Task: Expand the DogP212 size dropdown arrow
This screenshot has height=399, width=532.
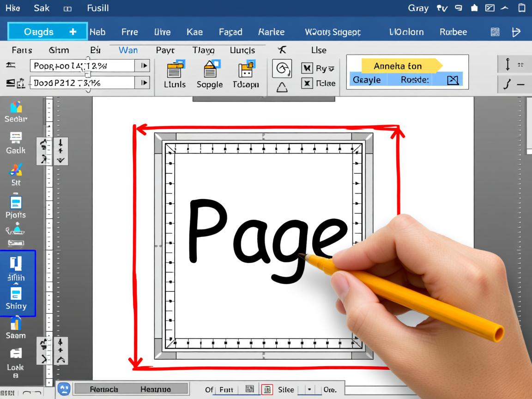Action: (x=144, y=83)
